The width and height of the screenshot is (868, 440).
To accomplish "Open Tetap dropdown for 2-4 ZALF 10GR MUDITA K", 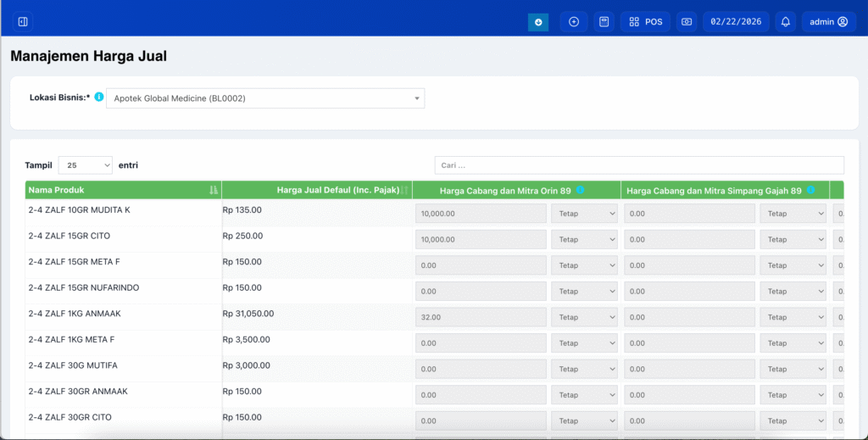I will (x=584, y=214).
